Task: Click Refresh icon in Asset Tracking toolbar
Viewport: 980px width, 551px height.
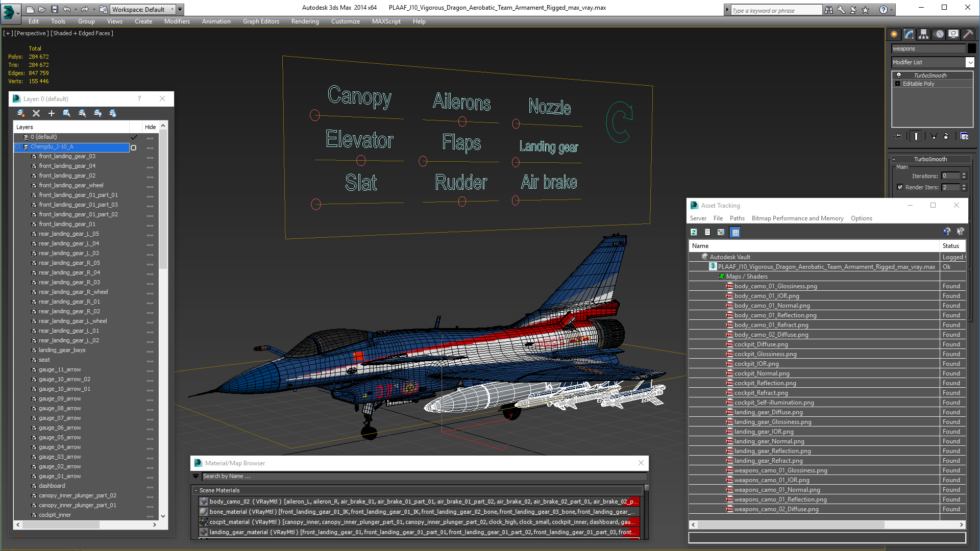Action: [694, 232]
